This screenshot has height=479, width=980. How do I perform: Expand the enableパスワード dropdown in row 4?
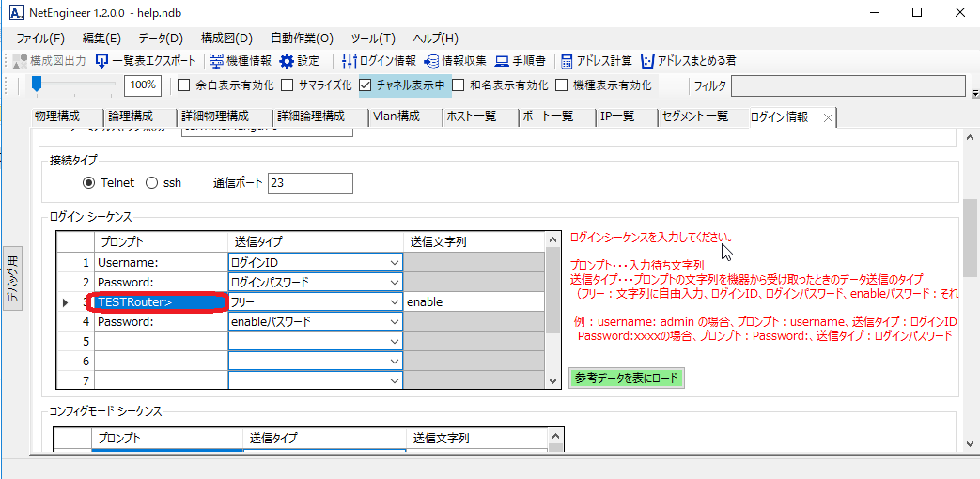(395, 322)
